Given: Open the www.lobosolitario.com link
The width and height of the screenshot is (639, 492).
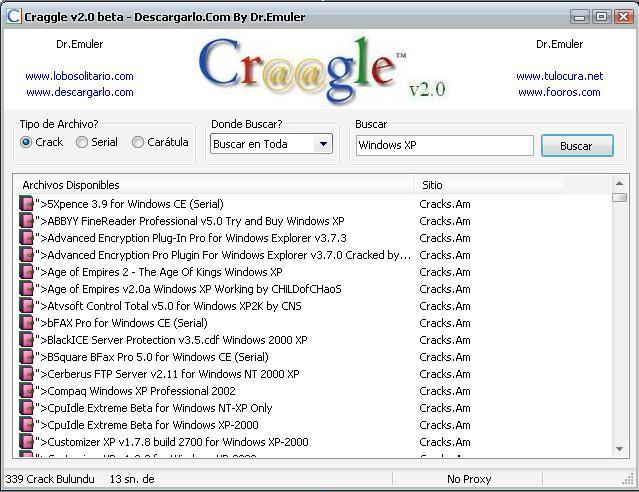Looking at the screenshot, I should click(79, 76).
